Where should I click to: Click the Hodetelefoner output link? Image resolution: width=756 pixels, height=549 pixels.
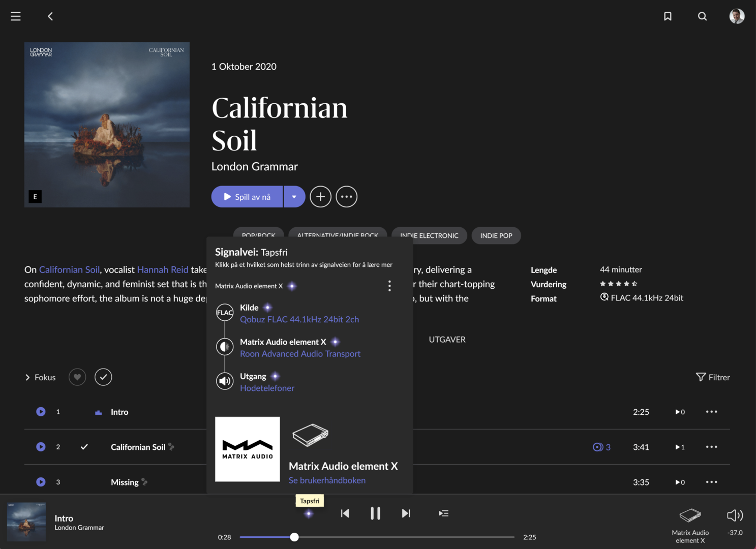point(267,388)
